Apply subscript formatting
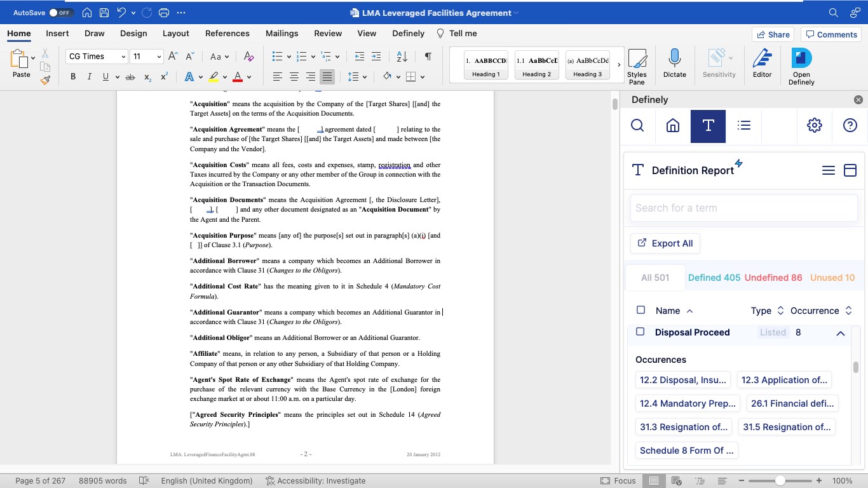 pos(147,77)
